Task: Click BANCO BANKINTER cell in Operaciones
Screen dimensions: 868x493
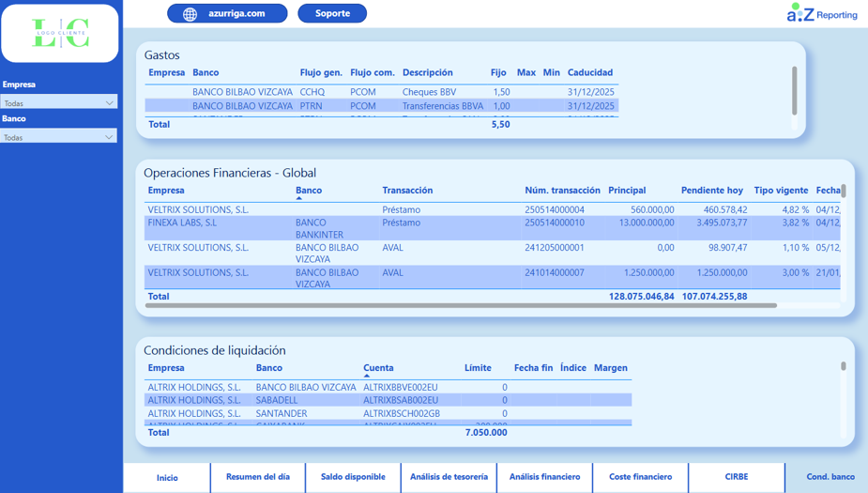Action: click(319, 228)
